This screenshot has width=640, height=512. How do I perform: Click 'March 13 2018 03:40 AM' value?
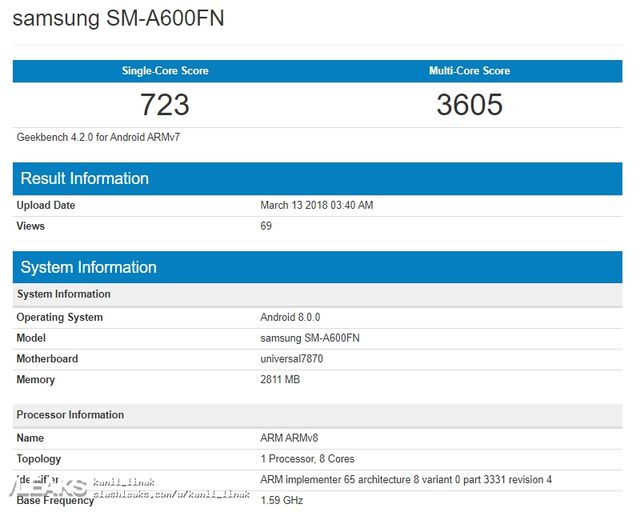tap(317, 205)
